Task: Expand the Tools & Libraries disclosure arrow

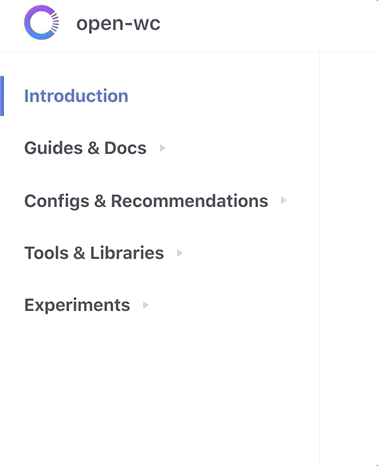Action: 180,253
